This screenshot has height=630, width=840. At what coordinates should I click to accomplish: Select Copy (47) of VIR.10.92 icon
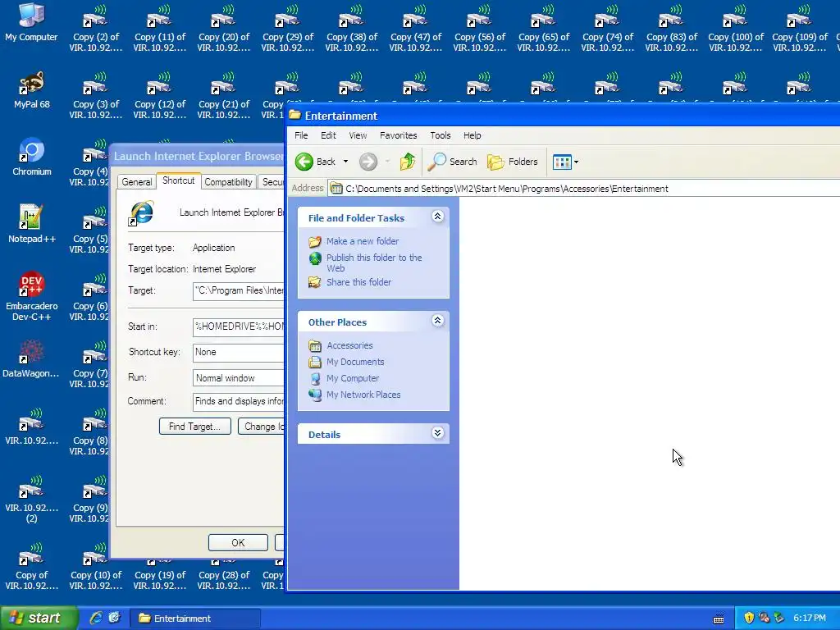416,29
